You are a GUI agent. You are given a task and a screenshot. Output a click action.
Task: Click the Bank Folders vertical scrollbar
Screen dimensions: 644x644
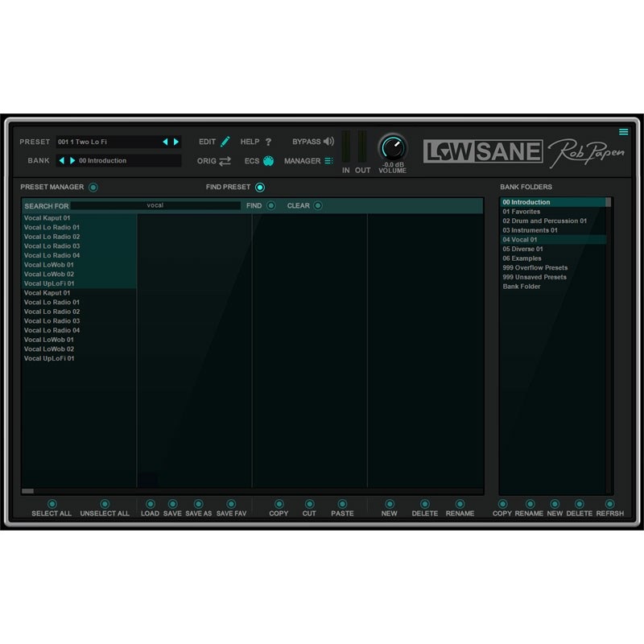[609, 345]
